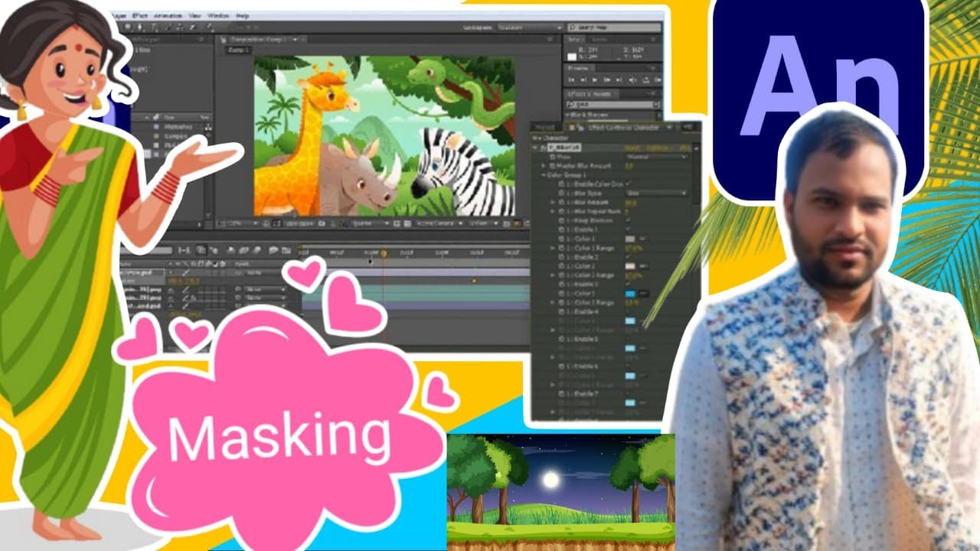Viewport: 980px width, 551px height.
Task: Click the orange current-time indicator
Action: pyautogui.click(x=384, y=253)
